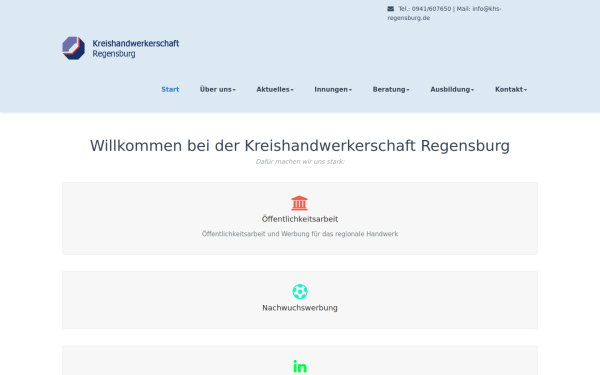Click the 'Dafür machen wir uns stark:' subtitle
This screenshot has width=600, height=375.
[300, 161]
